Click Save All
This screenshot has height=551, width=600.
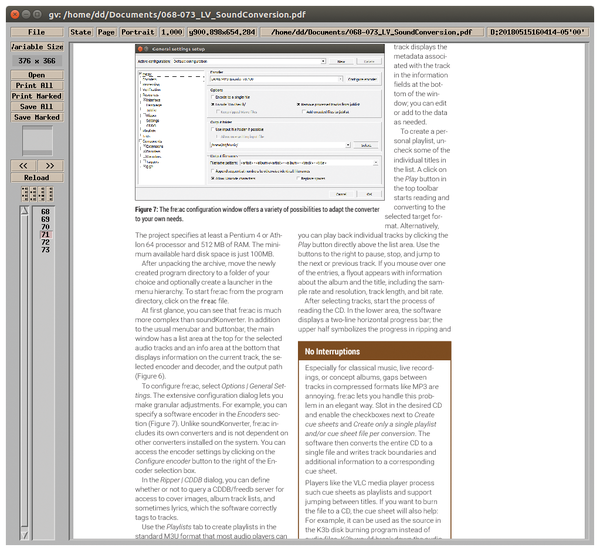pyautogui.click(x=37, y=107)
